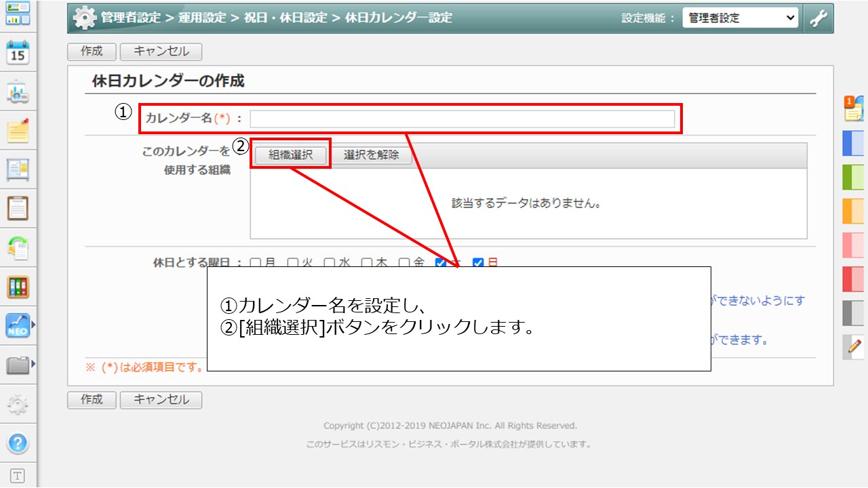The image size is (868, 488).
Task: Expand the arrow next to the folder icon
Action: coord(33,365)
